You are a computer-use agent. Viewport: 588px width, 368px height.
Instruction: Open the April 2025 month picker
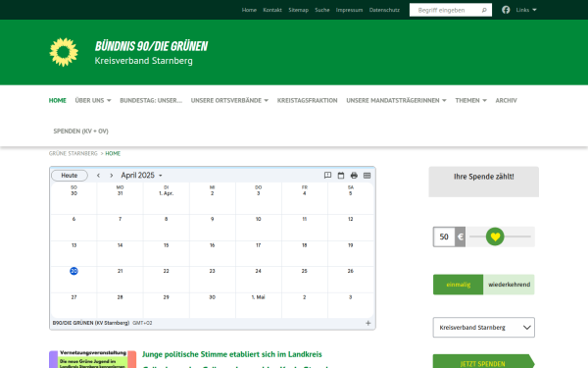click(x=141, y=176)
